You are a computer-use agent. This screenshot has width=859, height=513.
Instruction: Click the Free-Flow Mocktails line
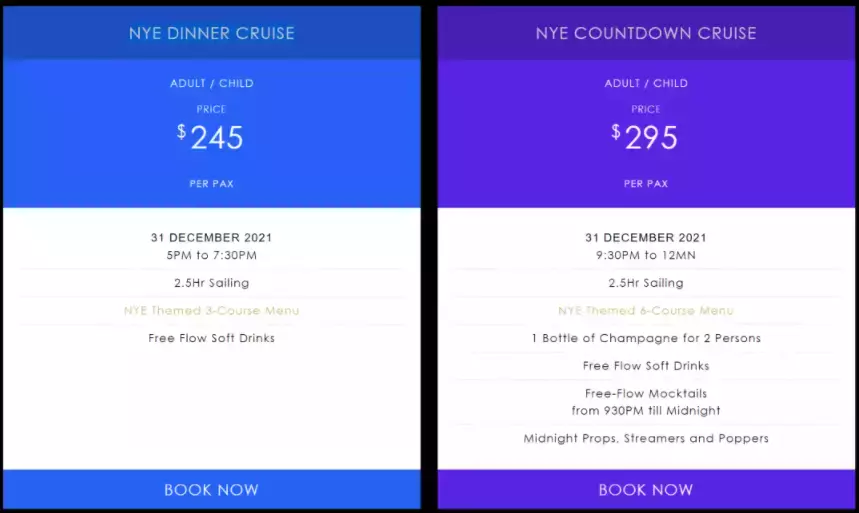click(645, 394)
